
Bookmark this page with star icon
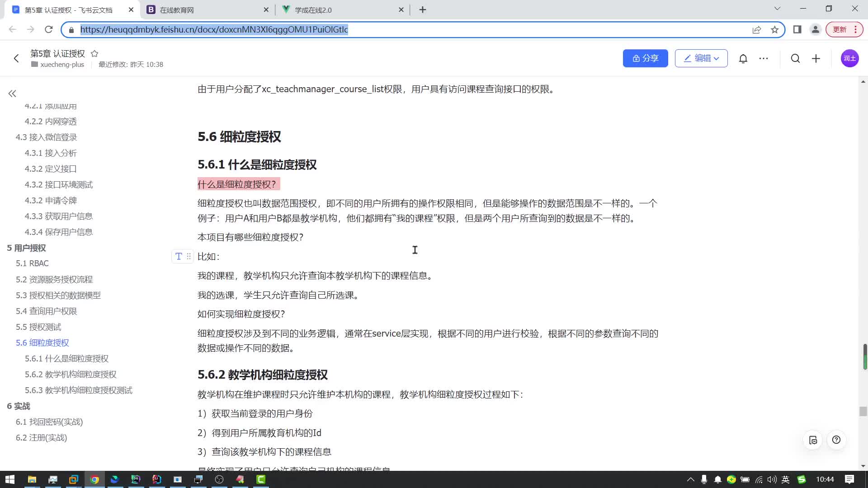[775, 29]
